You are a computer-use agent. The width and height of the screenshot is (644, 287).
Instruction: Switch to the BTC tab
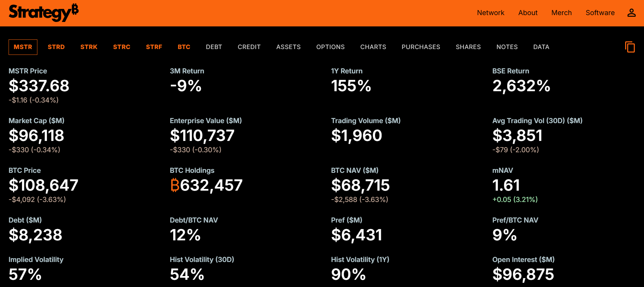184,47
